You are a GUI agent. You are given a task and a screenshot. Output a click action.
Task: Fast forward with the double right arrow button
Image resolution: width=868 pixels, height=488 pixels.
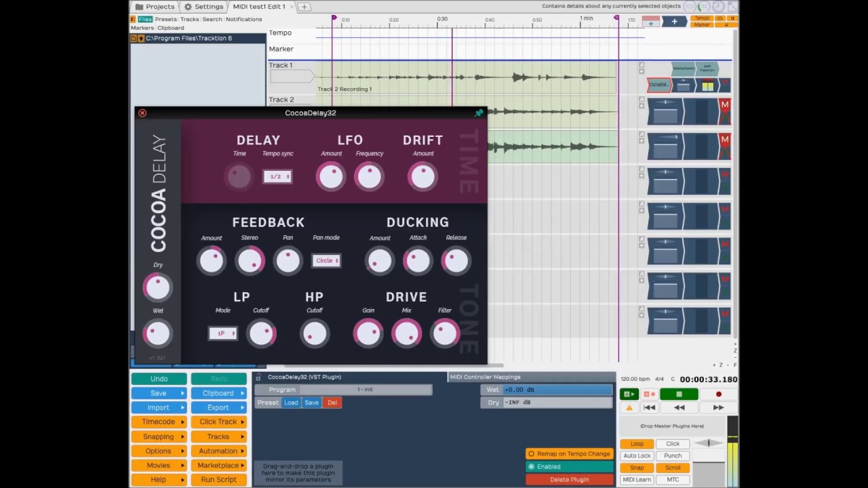pos(718,407)
